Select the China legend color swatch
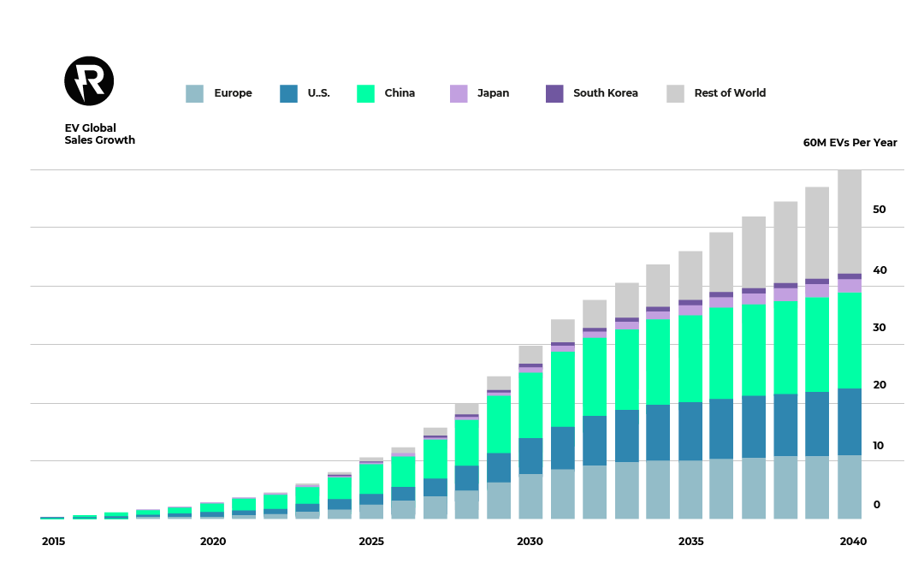924x587 pixels. point(365,94)
